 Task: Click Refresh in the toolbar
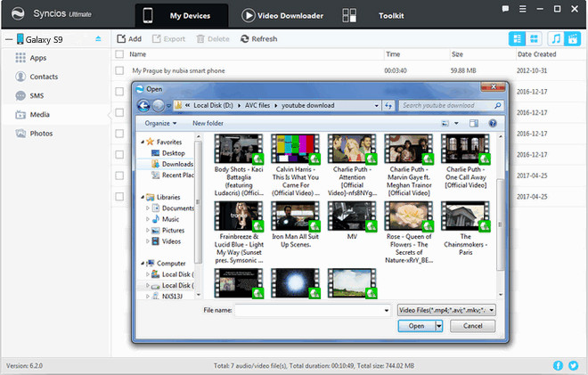(x=258, y=38)
